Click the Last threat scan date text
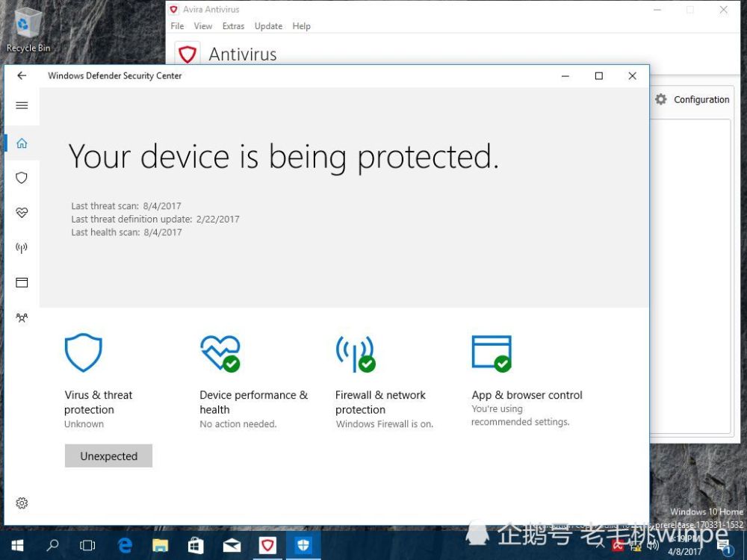 [126, 206]
